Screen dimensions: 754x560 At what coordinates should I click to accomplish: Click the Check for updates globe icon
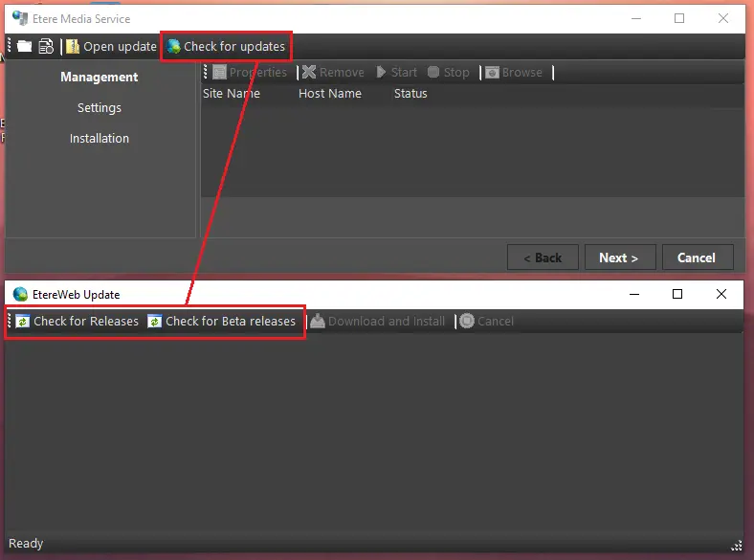173,46
